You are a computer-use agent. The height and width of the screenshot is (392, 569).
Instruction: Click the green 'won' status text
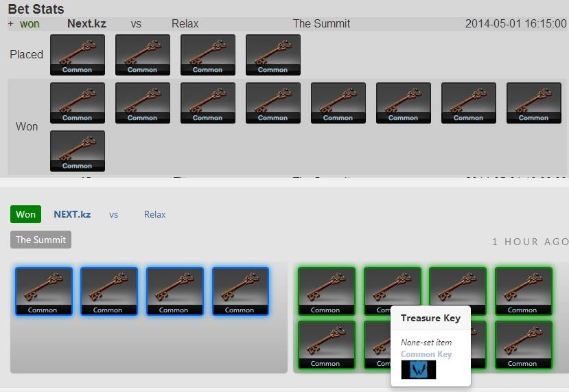point(30,24)
